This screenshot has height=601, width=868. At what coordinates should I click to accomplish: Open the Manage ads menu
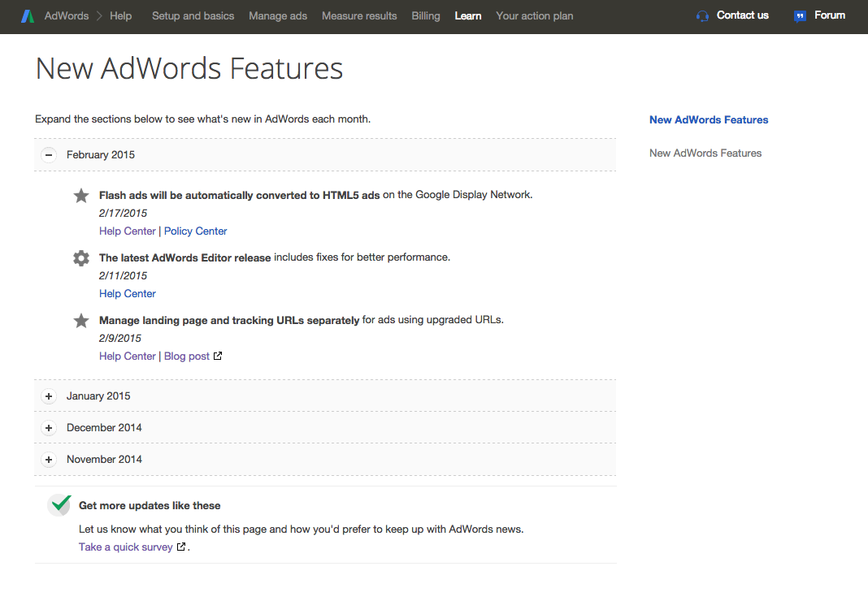[x=278, y=16]
